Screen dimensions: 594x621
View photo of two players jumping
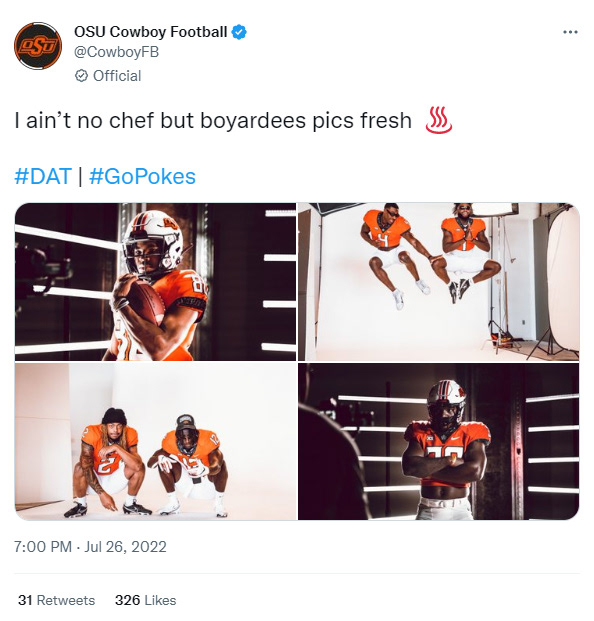tap(439, 282)
